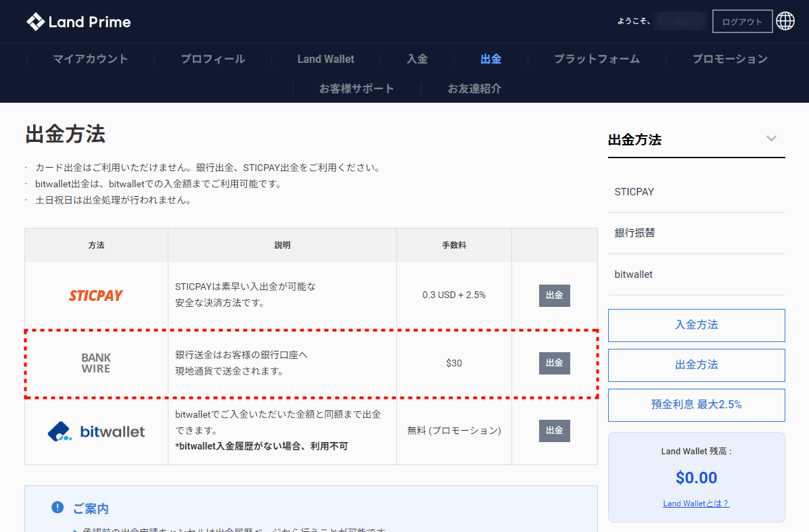Open the Land Walletとは？ link
The image size is (809, 532).
pos(696,504)
